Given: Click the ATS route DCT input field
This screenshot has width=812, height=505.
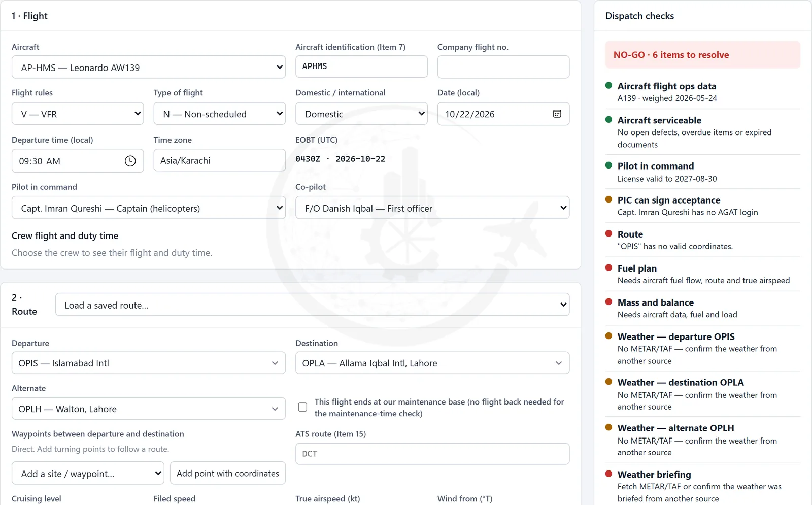Looking at the screenshot, I should 432,454.
